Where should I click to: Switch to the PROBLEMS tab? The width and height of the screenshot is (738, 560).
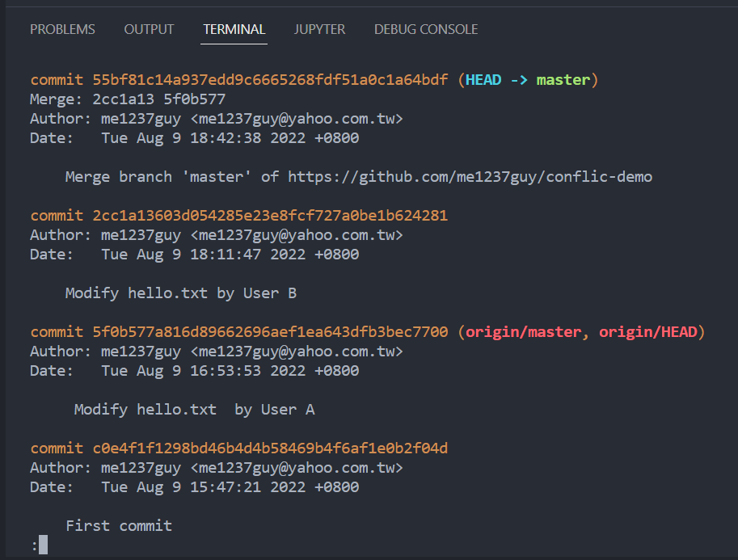[x=62, y=29]
